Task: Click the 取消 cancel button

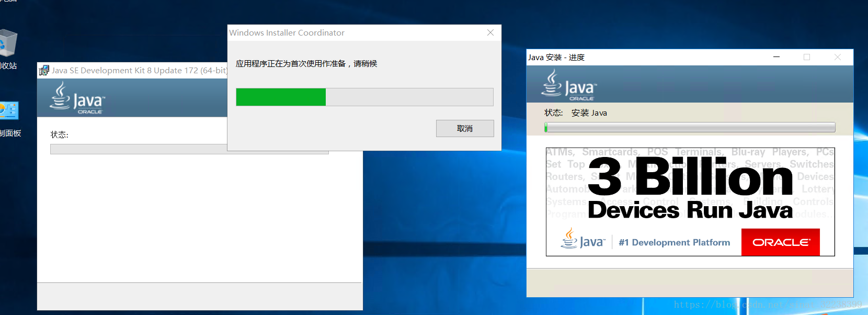Action: point(465,129)
